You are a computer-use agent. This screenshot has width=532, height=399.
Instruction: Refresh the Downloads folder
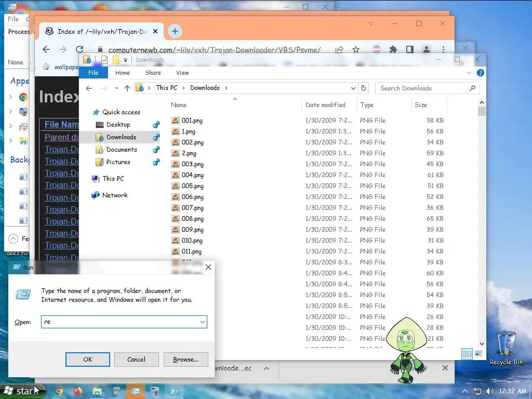point(363,88)
